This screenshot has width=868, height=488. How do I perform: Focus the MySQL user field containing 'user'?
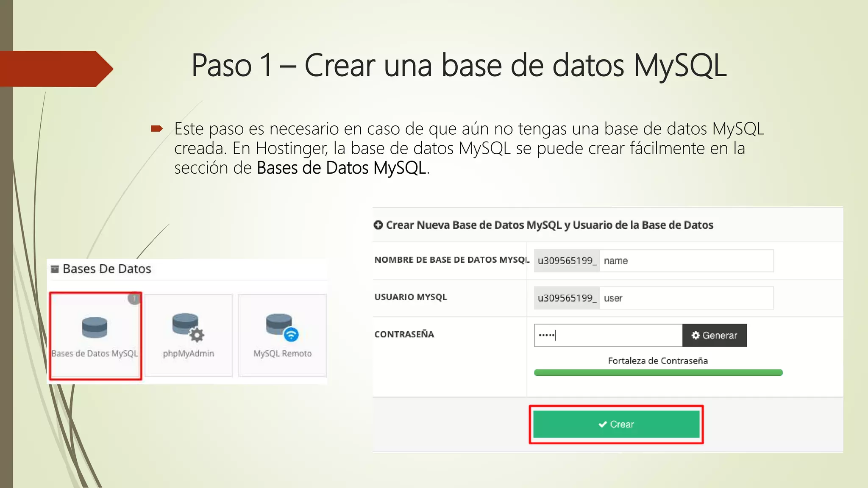(x=687, y=298)
